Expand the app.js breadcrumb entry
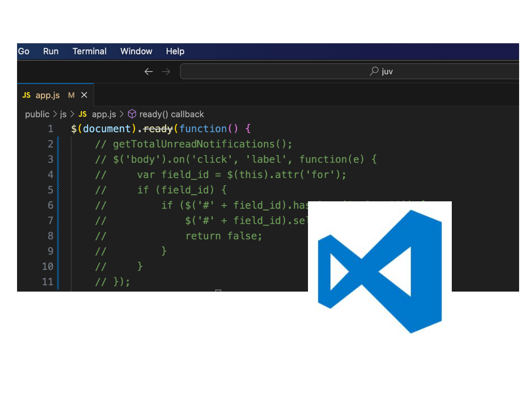 [103, 114]
